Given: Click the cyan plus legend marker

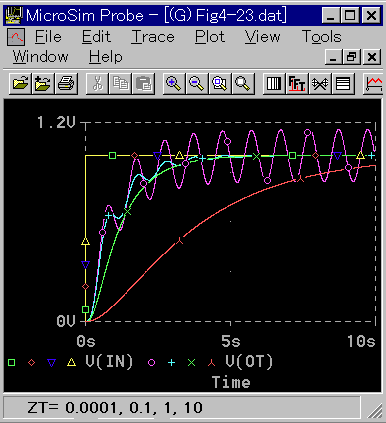Looking at the screenshot, I should tap(171, 362).
